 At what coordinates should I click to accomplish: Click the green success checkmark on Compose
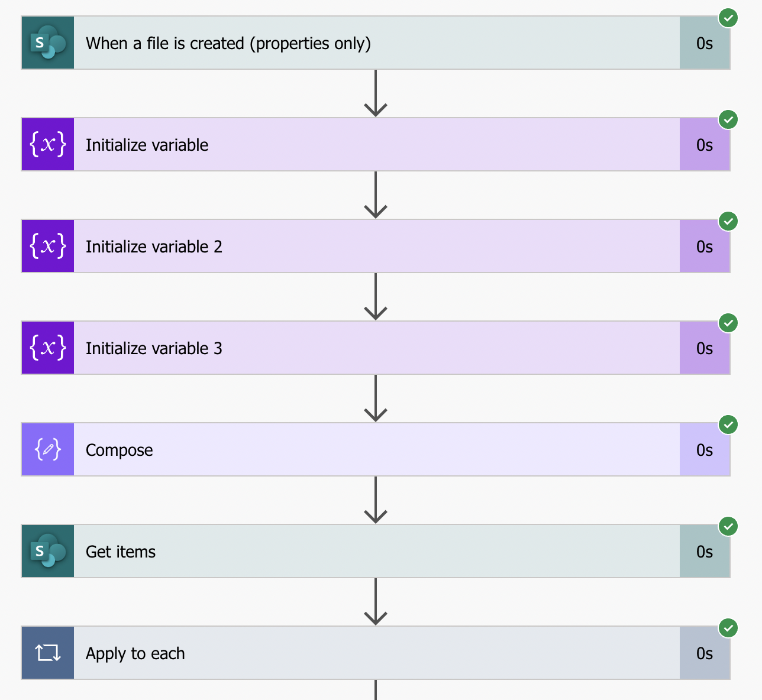tap(728, 424)
